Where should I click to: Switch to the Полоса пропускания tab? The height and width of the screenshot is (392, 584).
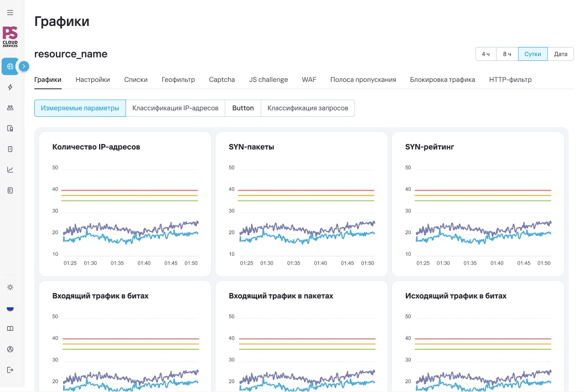(x=363, y=79)
